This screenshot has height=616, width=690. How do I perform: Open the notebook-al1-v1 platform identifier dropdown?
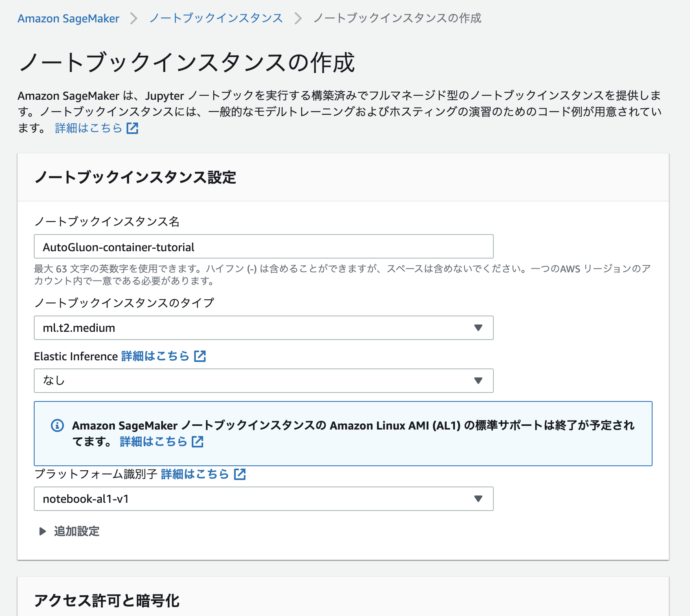[264, 499]
